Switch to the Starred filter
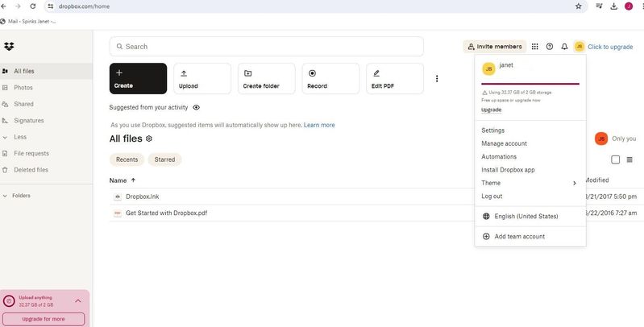Screen dimensions: 644x327 coord(164,159)
